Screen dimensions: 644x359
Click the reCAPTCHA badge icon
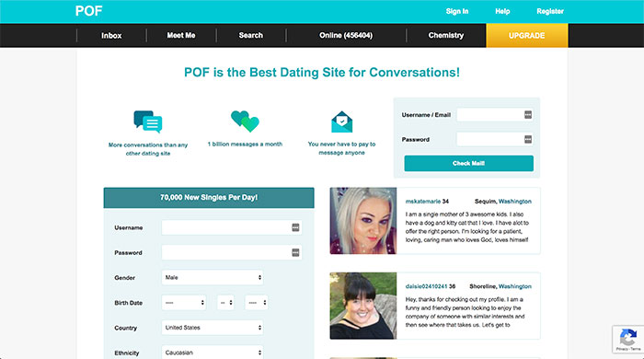(628, 337)
